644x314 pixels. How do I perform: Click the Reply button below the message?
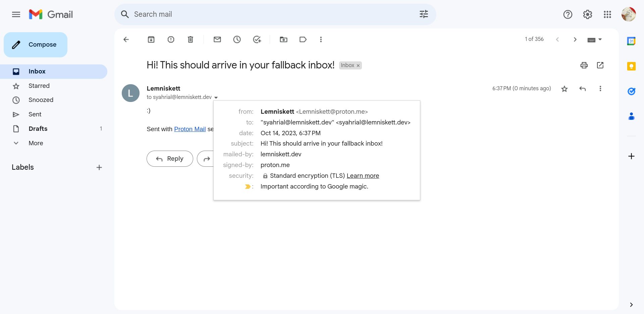(x=170, y=159)
